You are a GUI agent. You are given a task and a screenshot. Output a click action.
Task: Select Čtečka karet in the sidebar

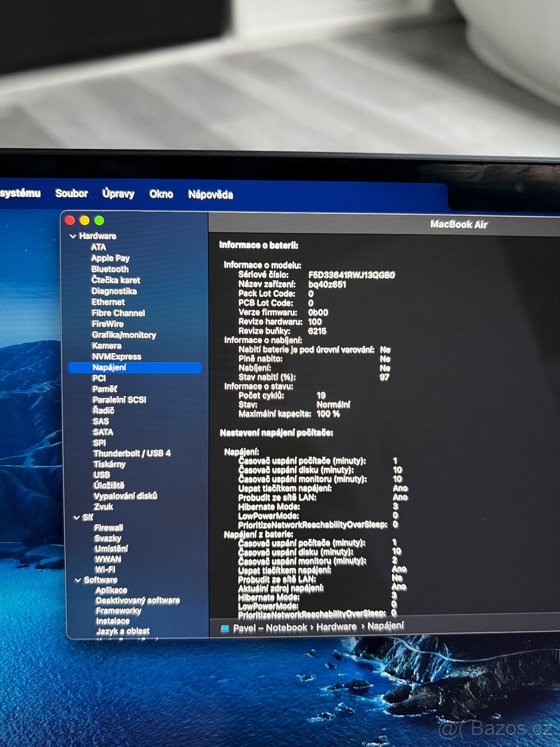[x=116, y=280]
